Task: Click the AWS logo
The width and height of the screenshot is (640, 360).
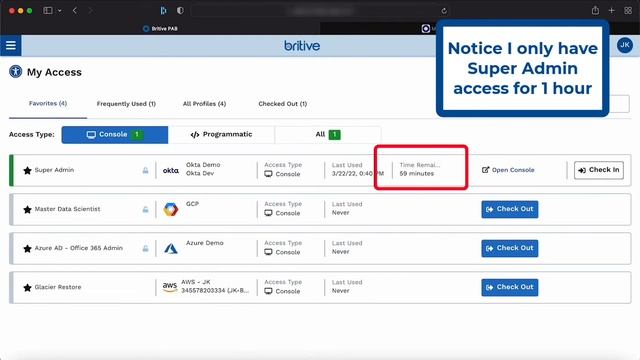Action: coord(170,287)
